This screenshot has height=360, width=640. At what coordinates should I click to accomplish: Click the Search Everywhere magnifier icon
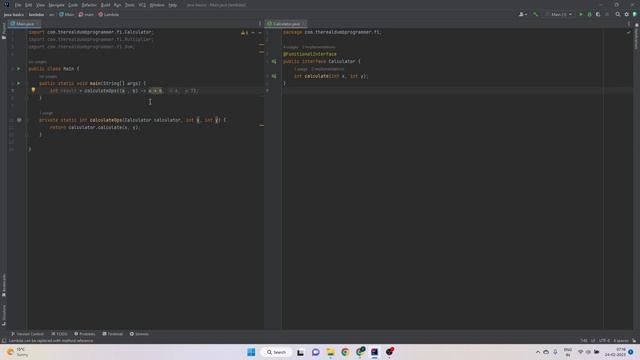pos(618,14)
